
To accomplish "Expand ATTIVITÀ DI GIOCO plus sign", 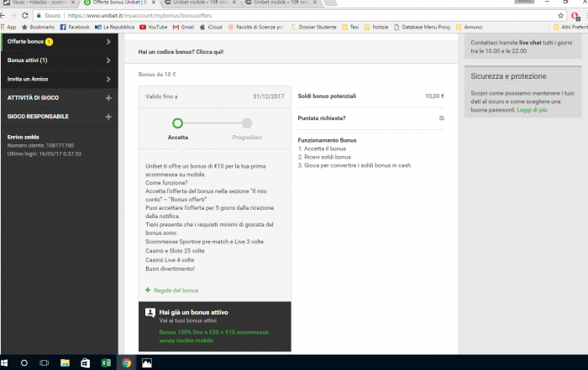I will pyautogui.click(x=108, y=97).
